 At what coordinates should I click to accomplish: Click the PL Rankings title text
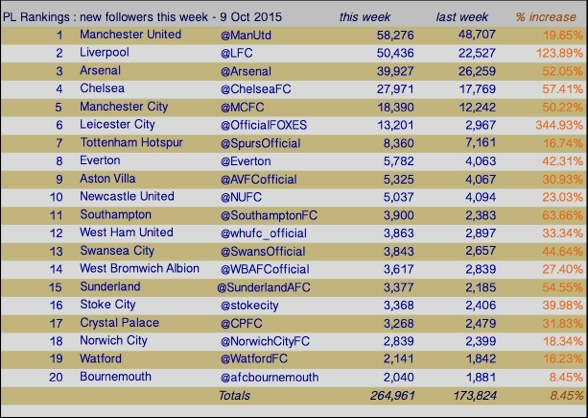coord(142,17)
